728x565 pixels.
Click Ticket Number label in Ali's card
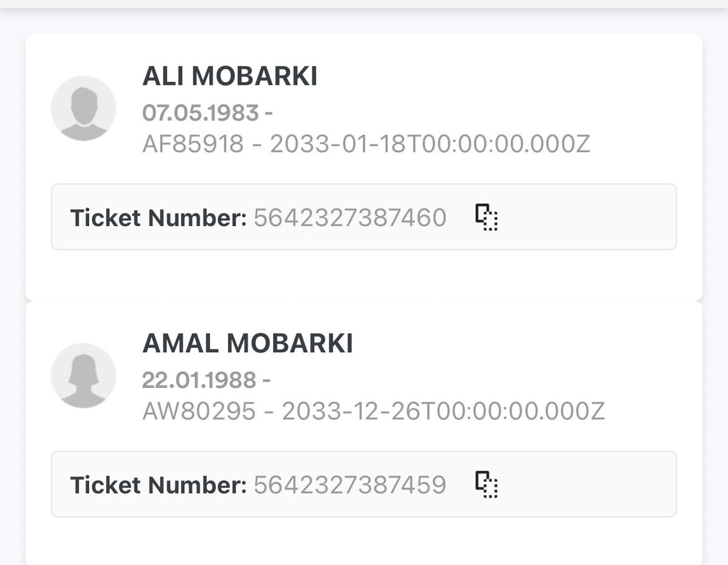coord(158,218)
